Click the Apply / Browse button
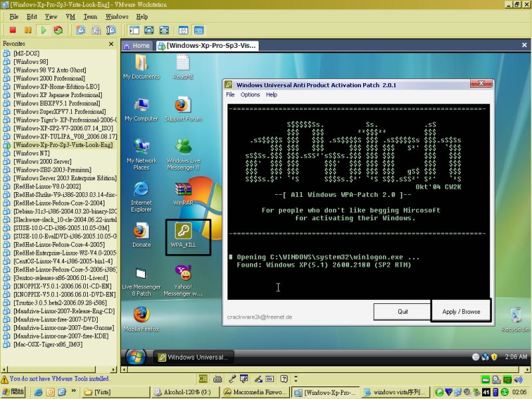 tap(461, 311)
